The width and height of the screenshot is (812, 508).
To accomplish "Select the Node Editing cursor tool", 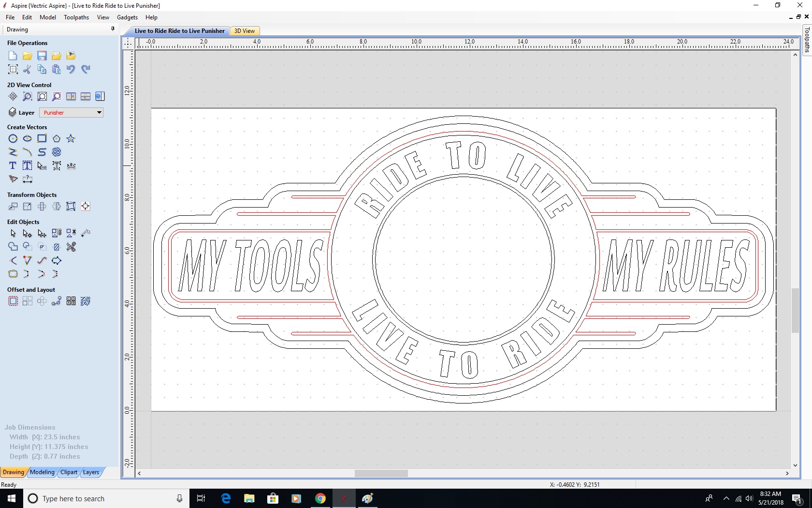I will tap(28, 233).
